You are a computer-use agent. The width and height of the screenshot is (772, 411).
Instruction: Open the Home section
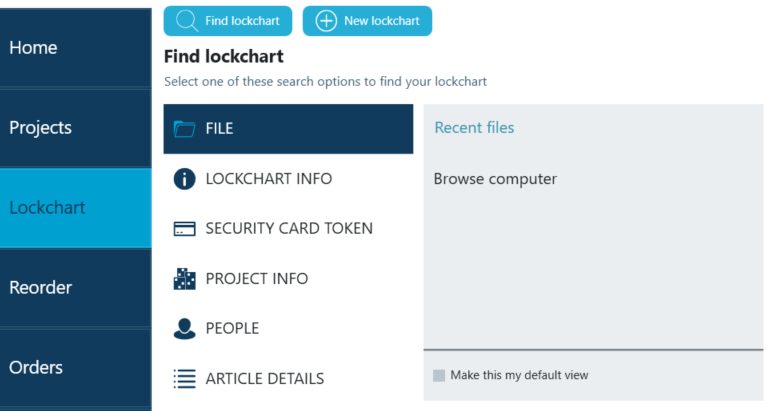point(75,48)
